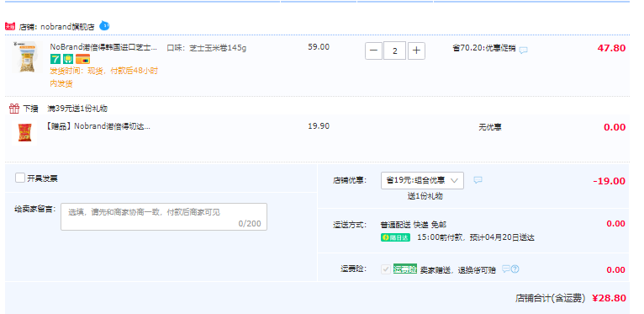This screenshot has width=644, height=314.
Task: Check the 开具发票 invoice checkbox
Action: click(20, 178)
